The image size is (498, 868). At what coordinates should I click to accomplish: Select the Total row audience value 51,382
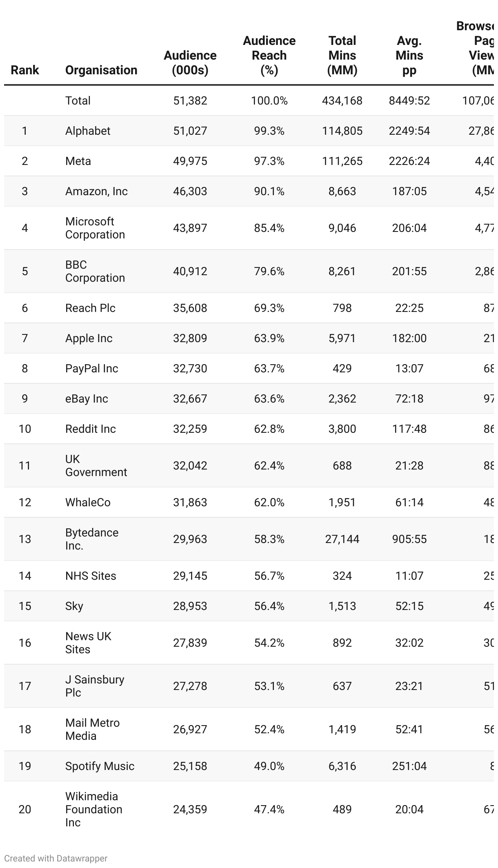coord(190,100)
